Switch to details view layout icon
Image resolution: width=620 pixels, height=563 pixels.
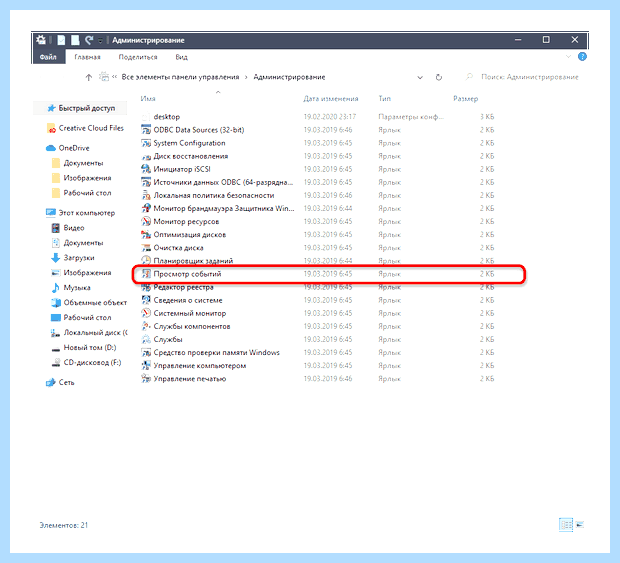click(x=566, y=525)
